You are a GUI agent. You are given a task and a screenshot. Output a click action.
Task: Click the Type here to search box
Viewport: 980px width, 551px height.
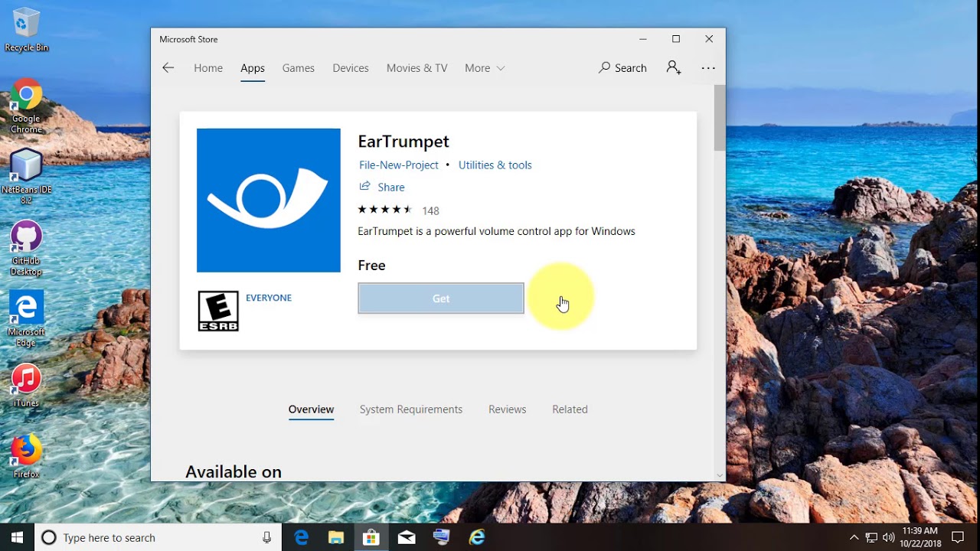pos(158,537)
